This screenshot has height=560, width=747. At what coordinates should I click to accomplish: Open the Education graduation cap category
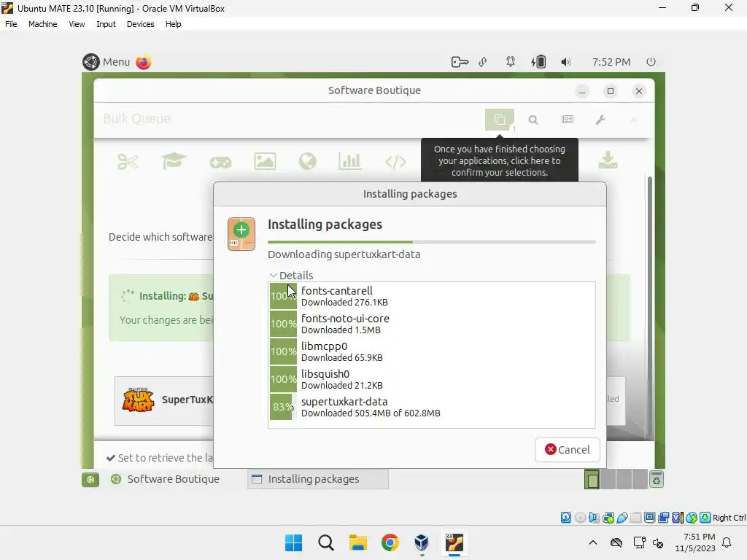coord(174,161)
